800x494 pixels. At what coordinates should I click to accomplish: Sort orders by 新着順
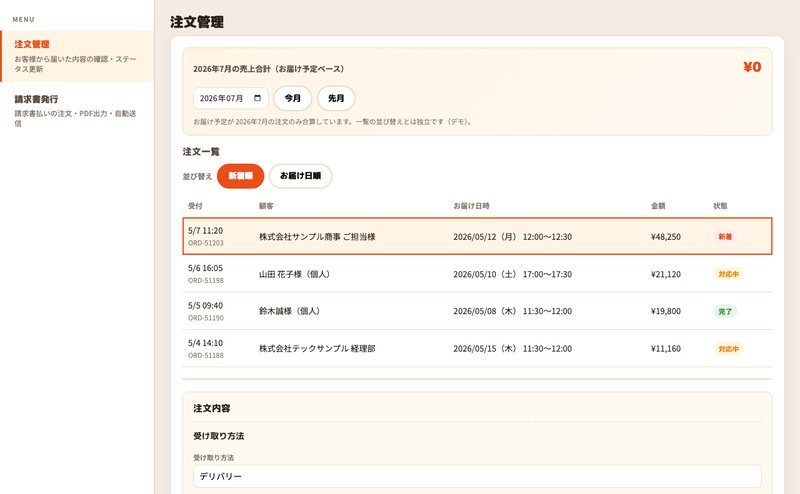pos(240,176)
